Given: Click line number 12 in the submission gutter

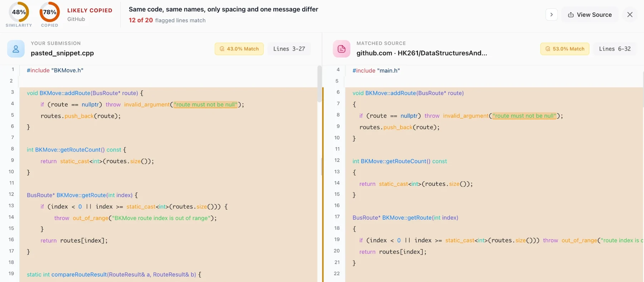Looking at the screenshot, I should tap(11, 194).
